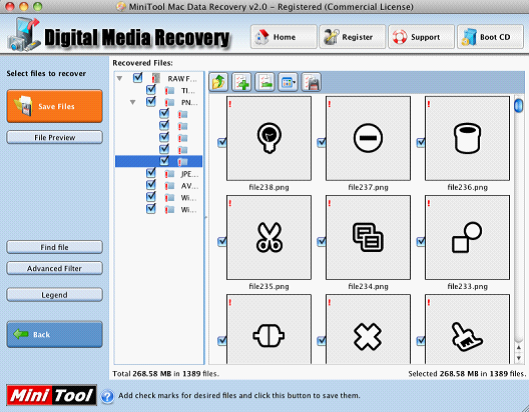Select the paintbrush thumbnail
Viewport: 529px width, 412px height.
tap(467, 329)
